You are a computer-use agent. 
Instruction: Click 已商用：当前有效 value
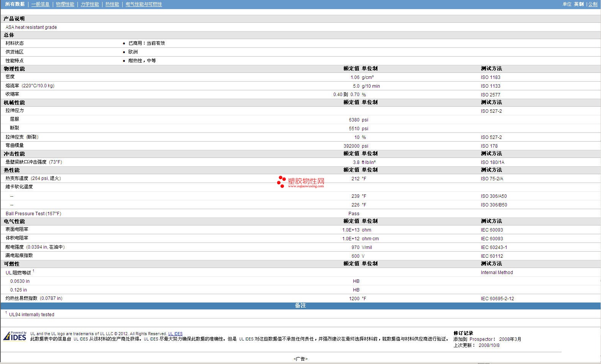pos(147,43)
